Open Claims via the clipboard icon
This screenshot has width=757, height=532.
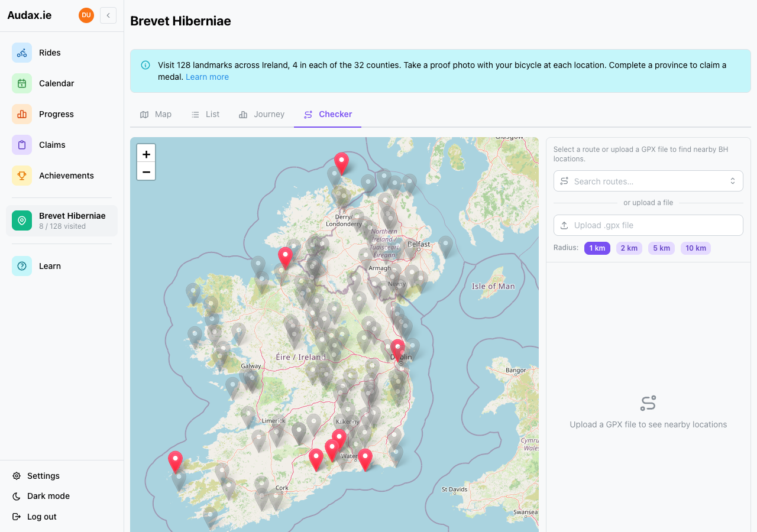pyautogui.click(x=22, y=145)
